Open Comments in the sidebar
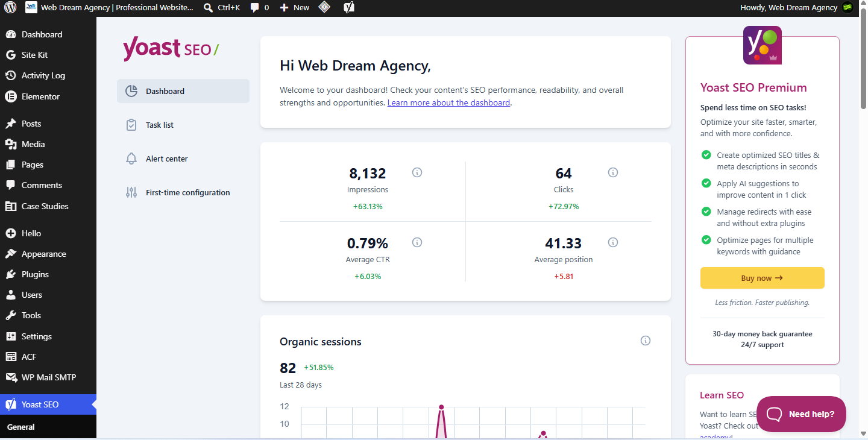Screen dimensions: 868x440 [48, 185]
